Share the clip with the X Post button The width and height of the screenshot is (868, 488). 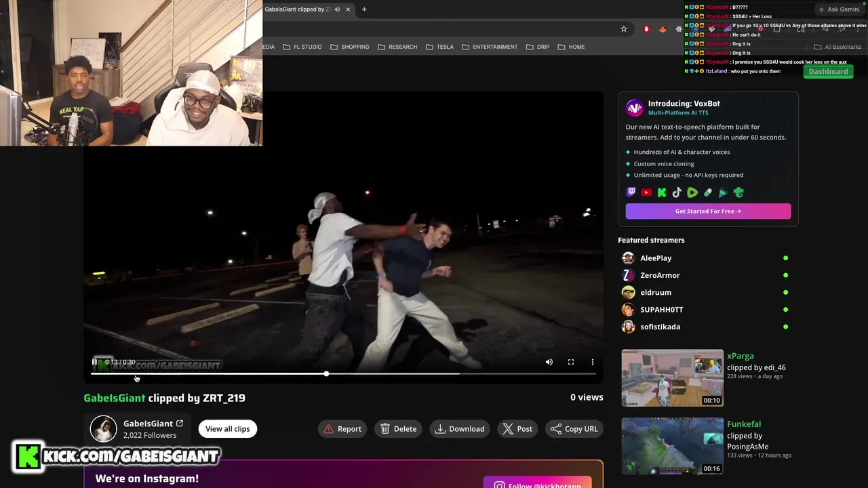517,428
